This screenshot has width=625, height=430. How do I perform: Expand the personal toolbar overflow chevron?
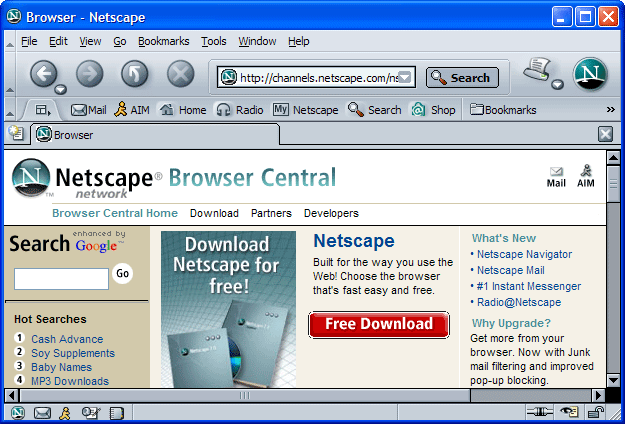pyautogui.click(x=610, y=110)
